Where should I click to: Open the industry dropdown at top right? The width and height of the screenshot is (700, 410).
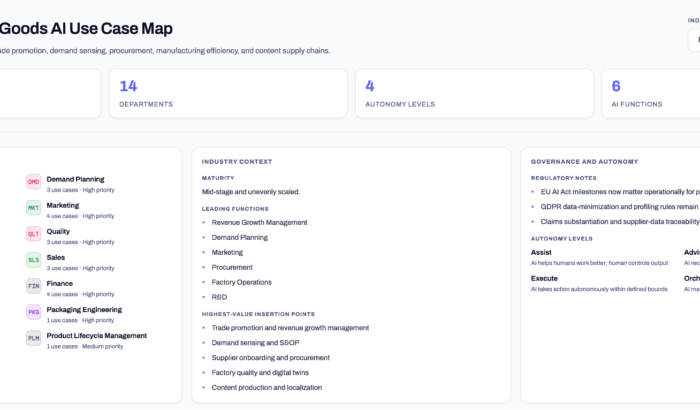tap(693, 40)
